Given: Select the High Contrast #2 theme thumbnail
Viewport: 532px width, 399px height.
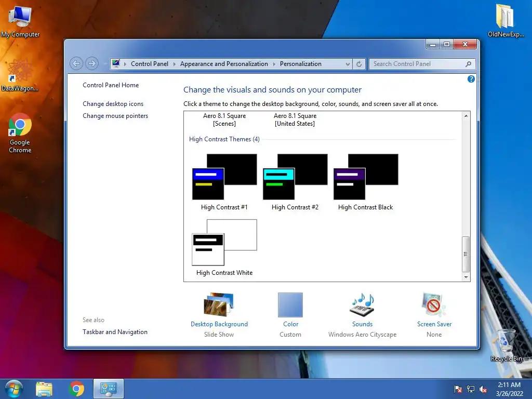Looking at the screenshot, I should (295, 177).
